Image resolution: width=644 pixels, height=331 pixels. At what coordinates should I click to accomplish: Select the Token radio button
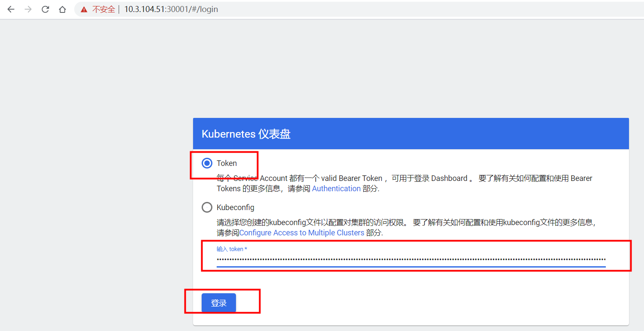207,163
